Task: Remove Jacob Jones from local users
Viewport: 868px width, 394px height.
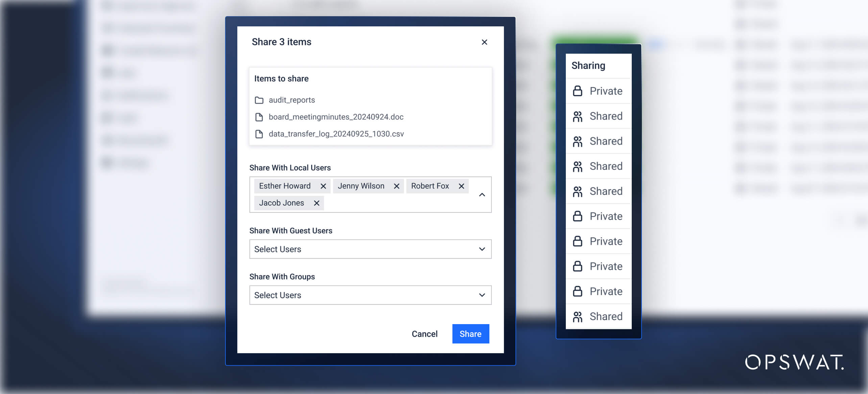Action: tap(316, 203)
